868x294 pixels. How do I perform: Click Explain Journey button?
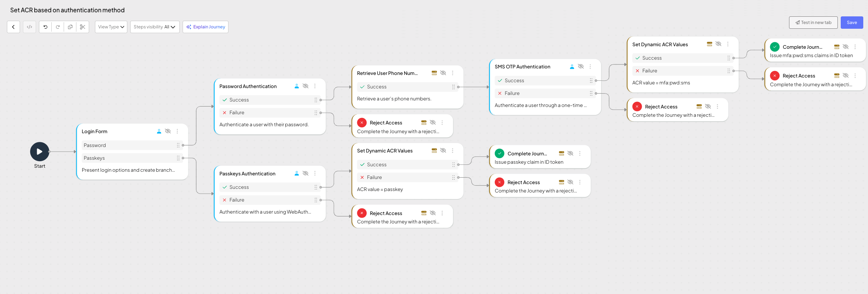(206, 27)
